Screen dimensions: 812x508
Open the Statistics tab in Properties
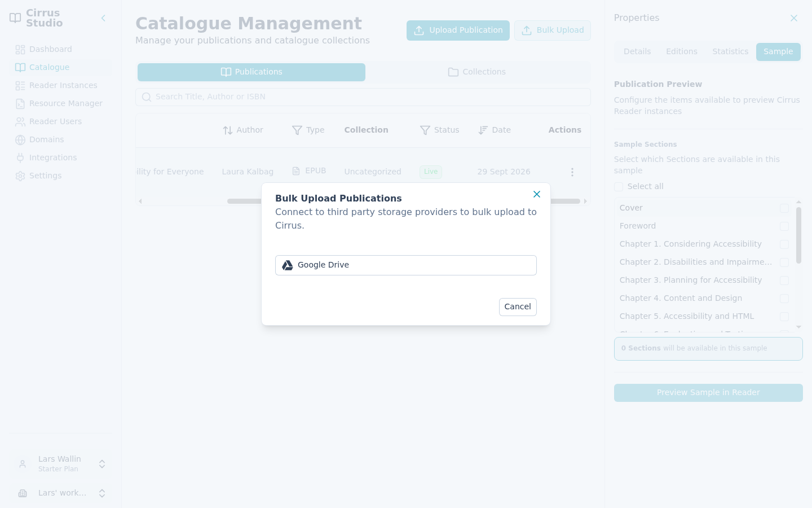click(730, 52)
